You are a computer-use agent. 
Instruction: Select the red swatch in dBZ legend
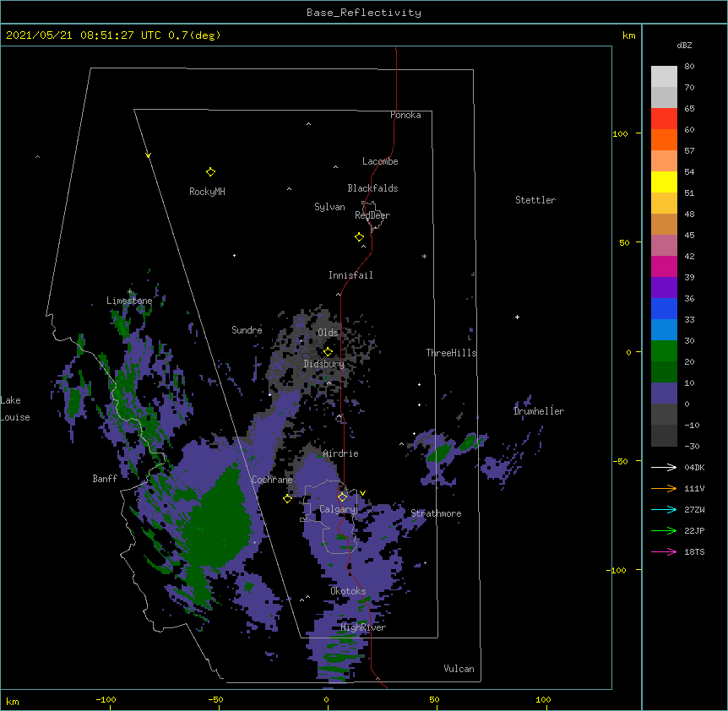point(664,118)
